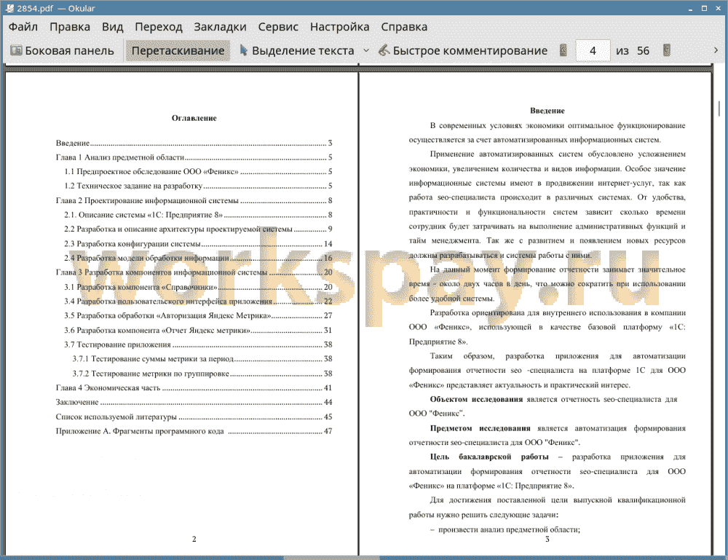The height and width of the screenshot is (560, 728).
Task: Click the quick annotation pencil icon
Action: pyautogui.click(x=384, y=50)
